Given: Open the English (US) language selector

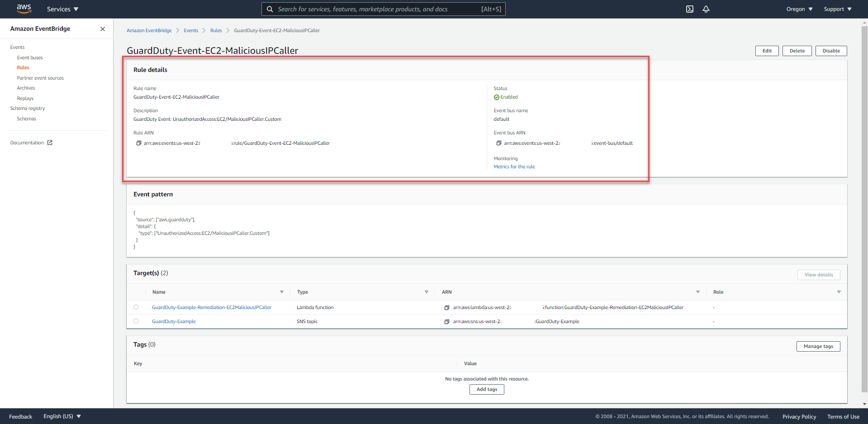Looking at the screenshot, I should (x=62, y=416).
